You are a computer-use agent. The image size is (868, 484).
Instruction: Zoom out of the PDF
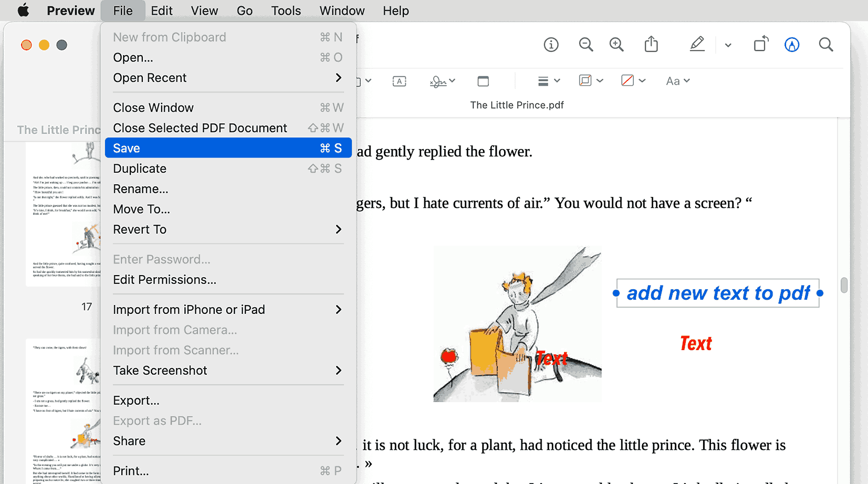[586, 45]
